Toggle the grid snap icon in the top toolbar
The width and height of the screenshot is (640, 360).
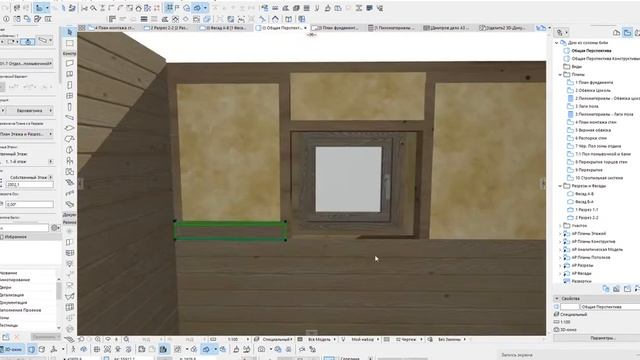pos(169,8)
